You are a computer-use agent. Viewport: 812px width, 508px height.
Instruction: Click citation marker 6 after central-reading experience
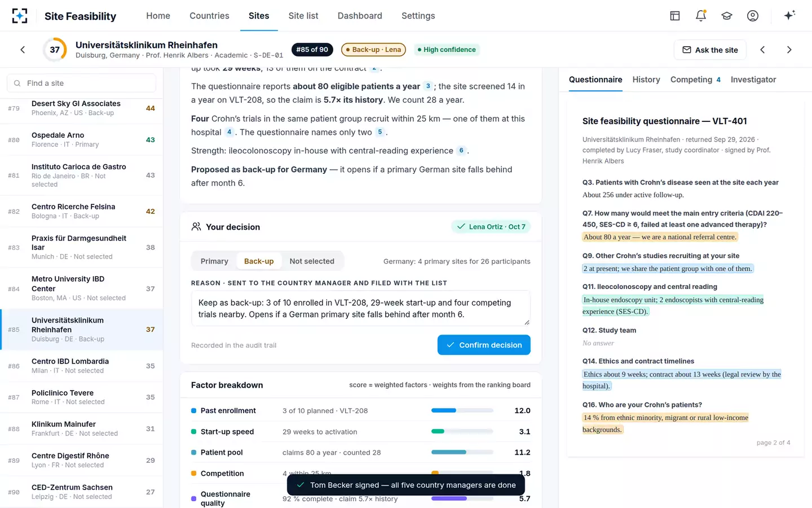click(x=461, y=150)
